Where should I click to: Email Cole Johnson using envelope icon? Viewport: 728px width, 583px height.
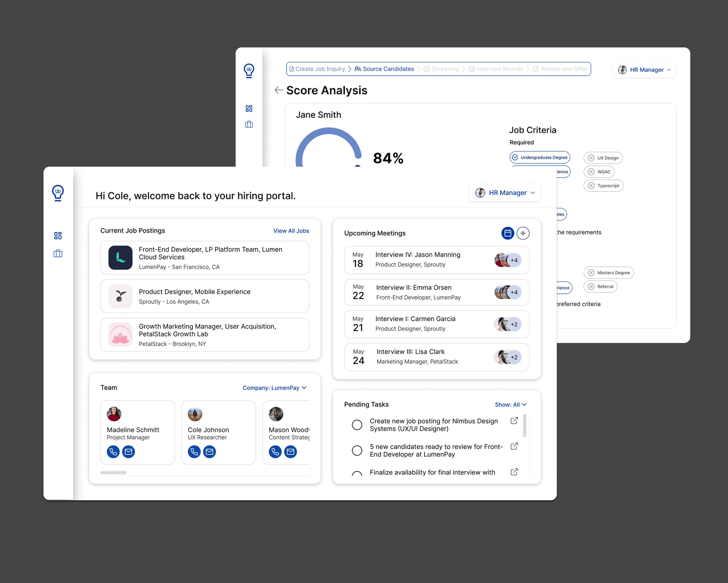pos(209,451)
